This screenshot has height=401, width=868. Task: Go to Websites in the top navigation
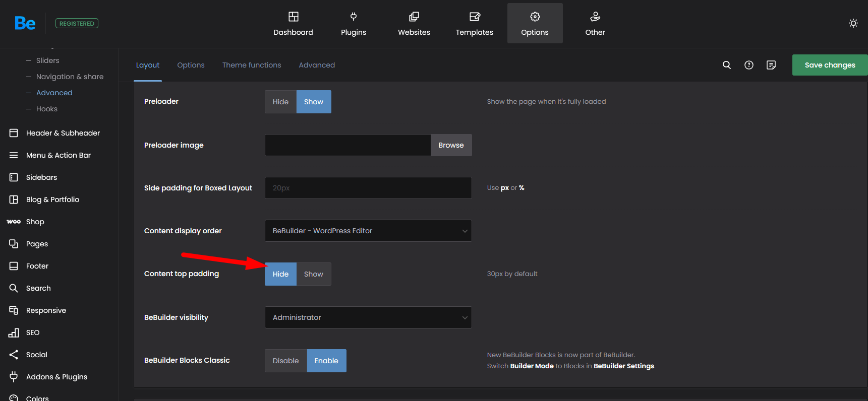[x=414, y=23]
